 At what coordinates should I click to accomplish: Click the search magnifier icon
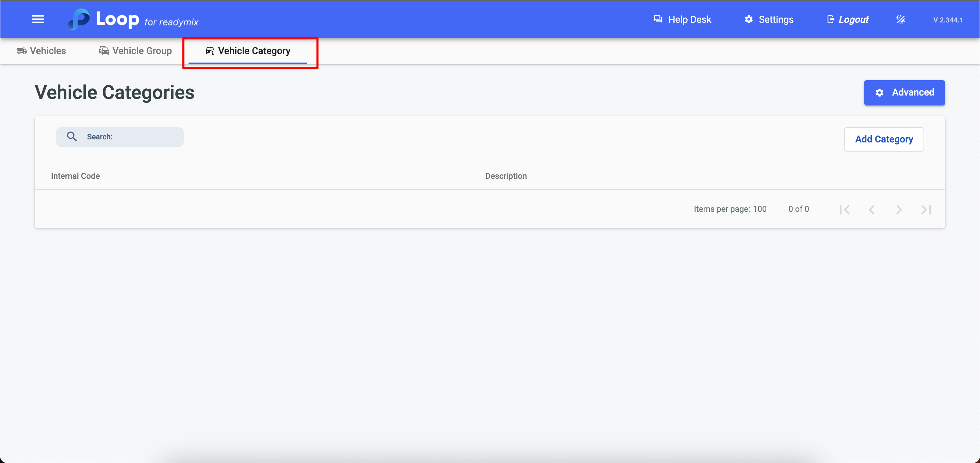tap(72, 136)
